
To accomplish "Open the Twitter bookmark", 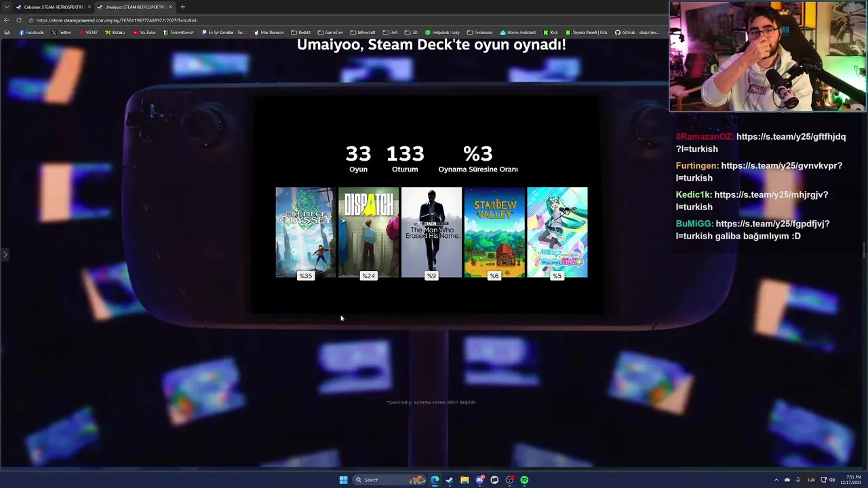I will pos(61,33).
